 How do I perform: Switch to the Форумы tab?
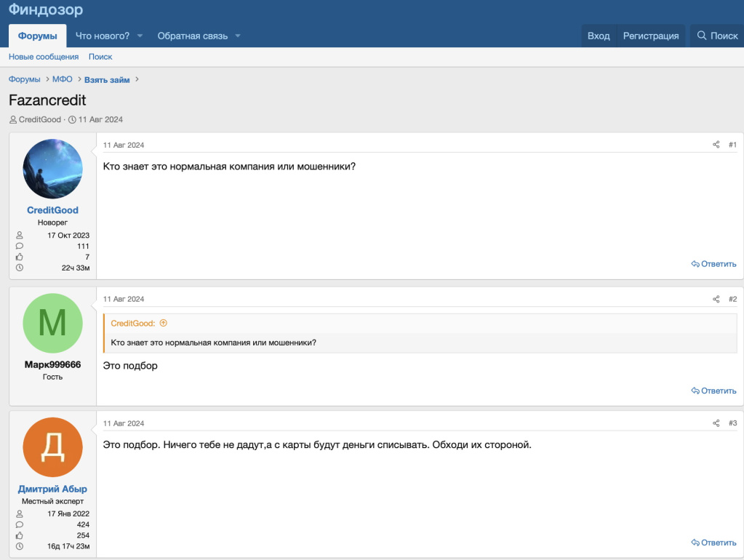(37, 36)
